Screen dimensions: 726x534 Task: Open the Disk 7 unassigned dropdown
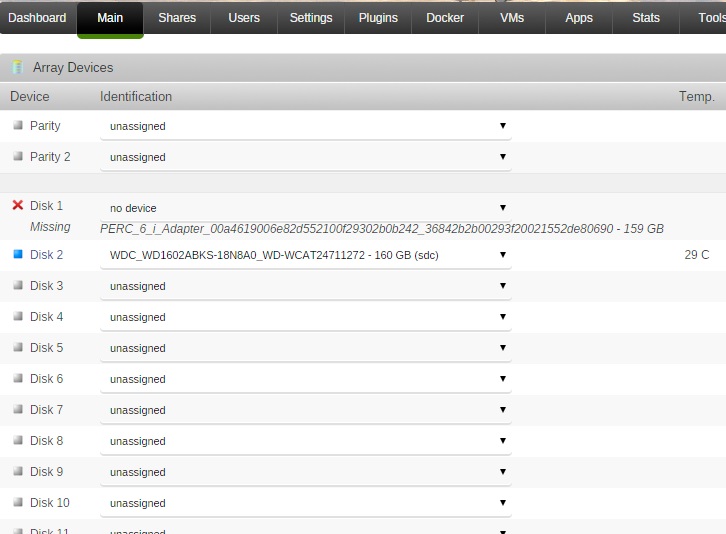[306, 410]
